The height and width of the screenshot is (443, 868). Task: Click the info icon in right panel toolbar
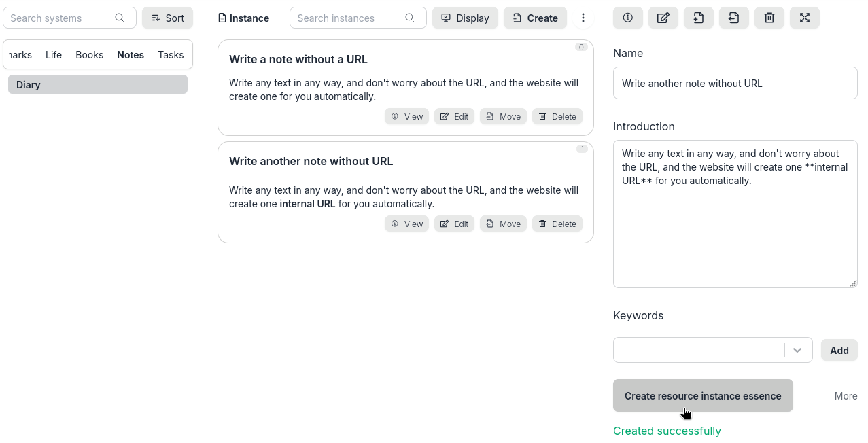[627, 18]
